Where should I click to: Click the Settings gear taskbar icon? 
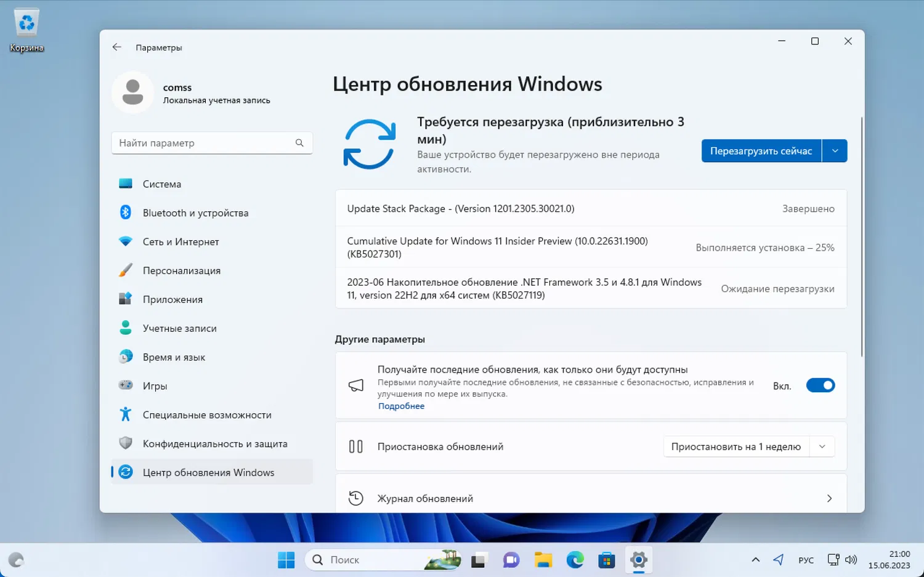click(x=639, y=560)
